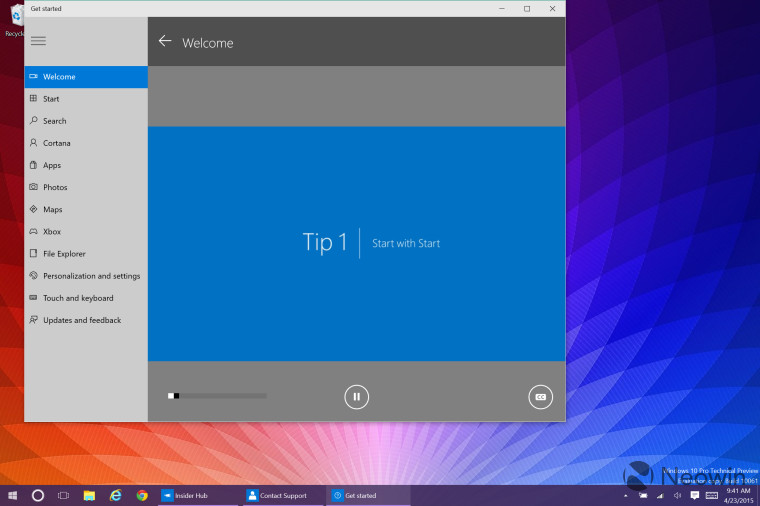Minimize the Get started window
The height and width of the screenshot is (506, 760).
tap(502, 9)
